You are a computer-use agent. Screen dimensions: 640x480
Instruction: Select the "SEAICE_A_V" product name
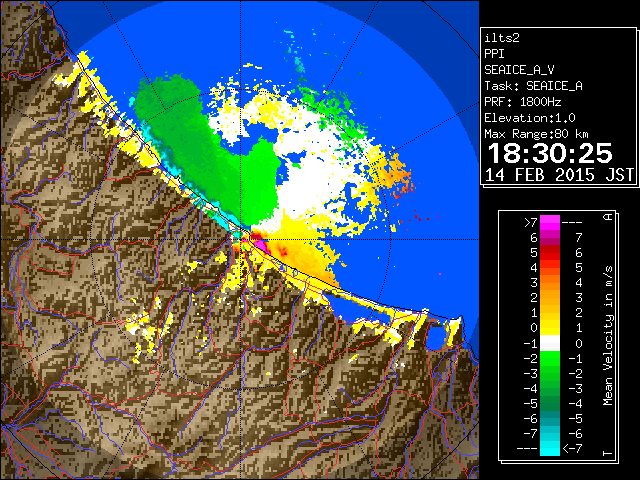[519, 70]
